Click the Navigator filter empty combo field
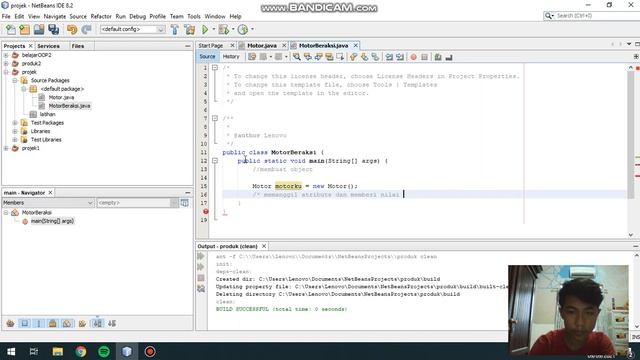This screenshot has height=360, width=640. [x=138, y=203]
